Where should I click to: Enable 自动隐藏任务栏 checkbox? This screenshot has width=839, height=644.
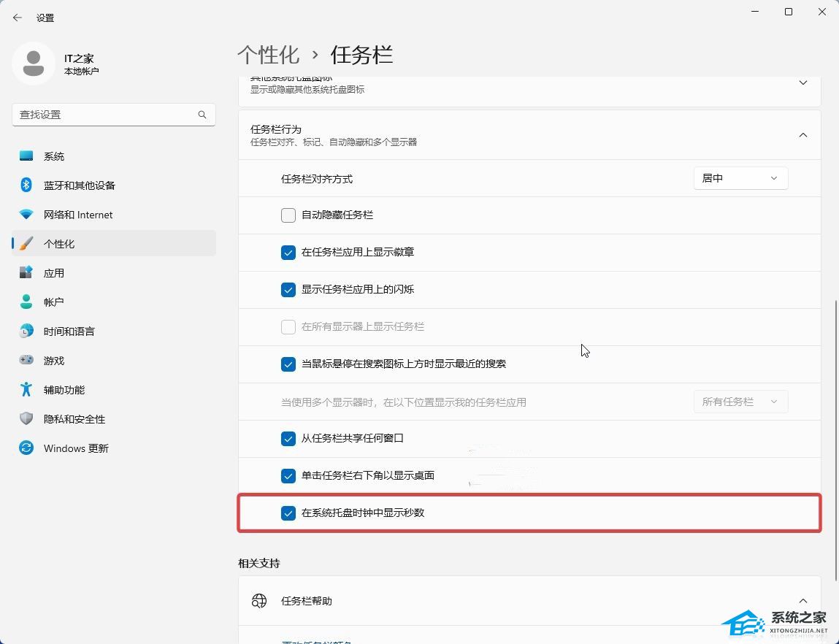(288, 215)
